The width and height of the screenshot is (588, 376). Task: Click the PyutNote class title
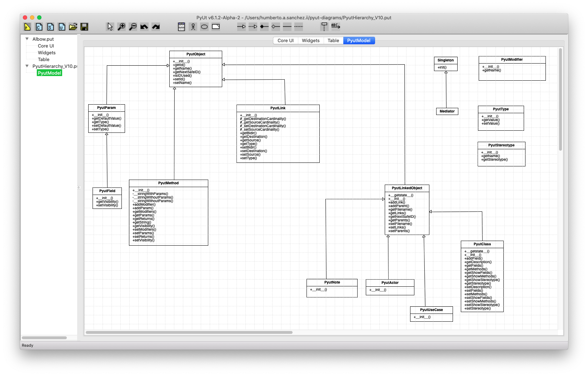332,282
